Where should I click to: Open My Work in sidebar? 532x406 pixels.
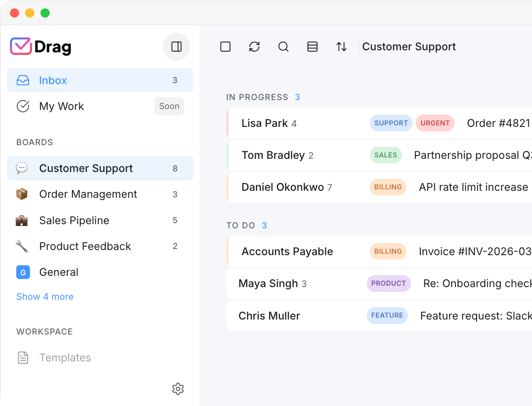(100, 106)
